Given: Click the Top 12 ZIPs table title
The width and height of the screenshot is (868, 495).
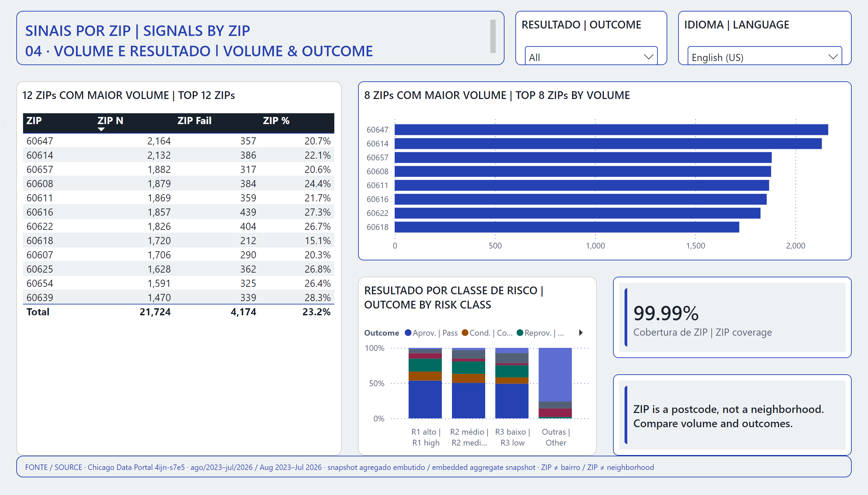Looking at the screenshot, I should (129, 95).
